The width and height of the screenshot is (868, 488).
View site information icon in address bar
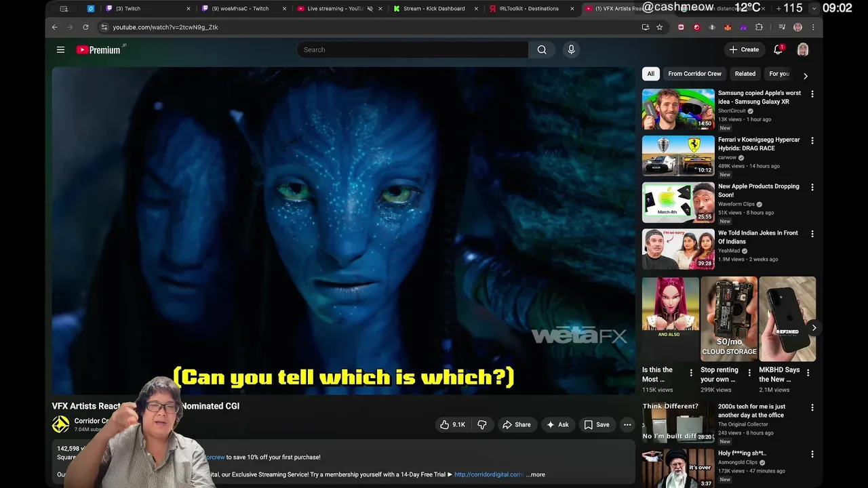click(x=104, y=27)
